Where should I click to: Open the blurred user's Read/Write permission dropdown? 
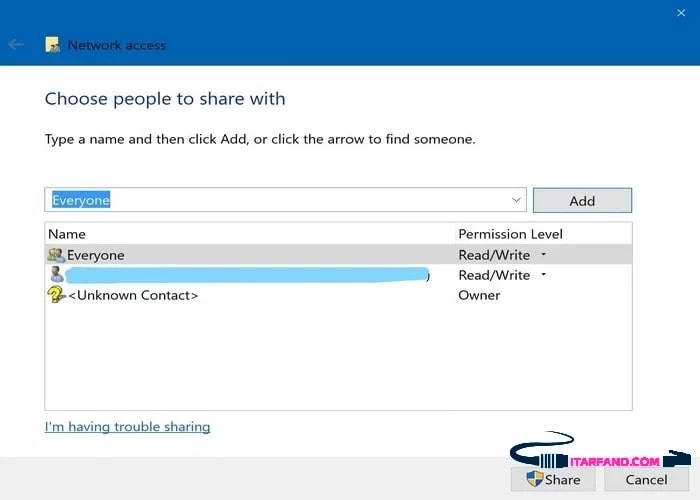click(x=543, y=275)
